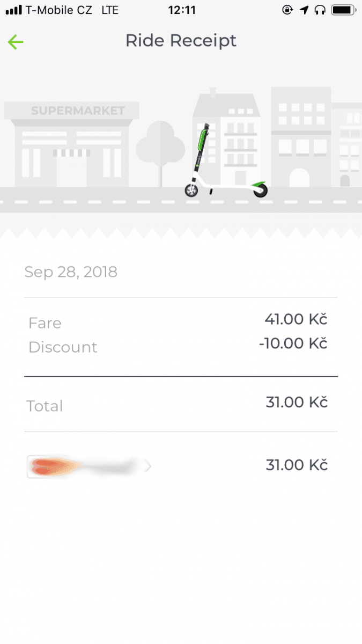Screen dimensions: 362x644
Task: Tap the Discount row to view details
Action: pos(63,347)
